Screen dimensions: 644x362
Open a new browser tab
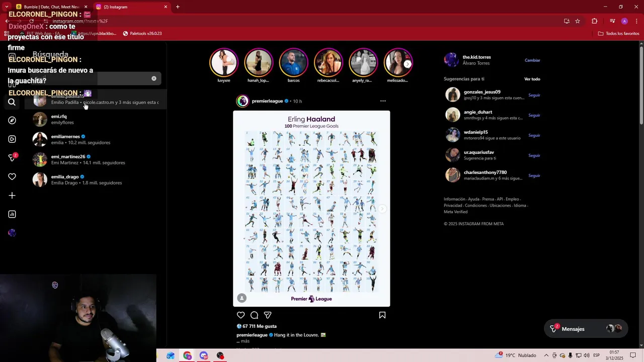tap(178, 7)
